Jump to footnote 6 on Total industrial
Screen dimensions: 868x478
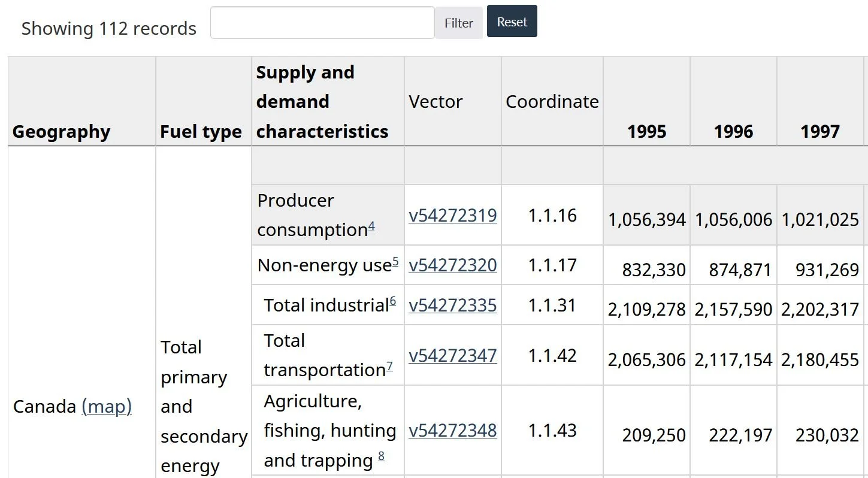393,301
